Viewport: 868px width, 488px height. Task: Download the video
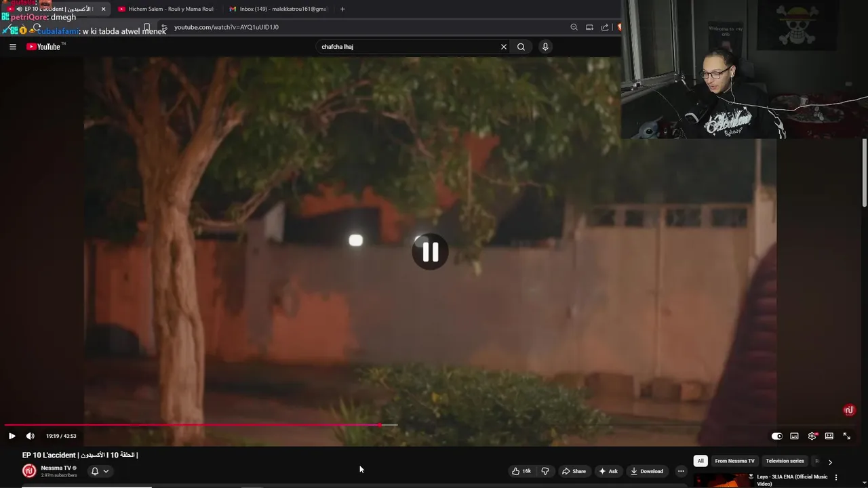tap(646, 471)
